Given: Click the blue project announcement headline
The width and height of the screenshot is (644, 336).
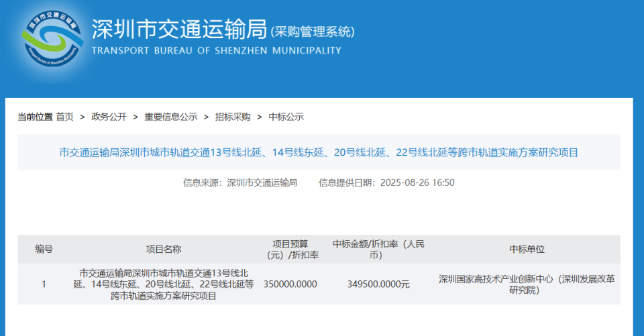Looking at the screenshot, I should [319, 152].
